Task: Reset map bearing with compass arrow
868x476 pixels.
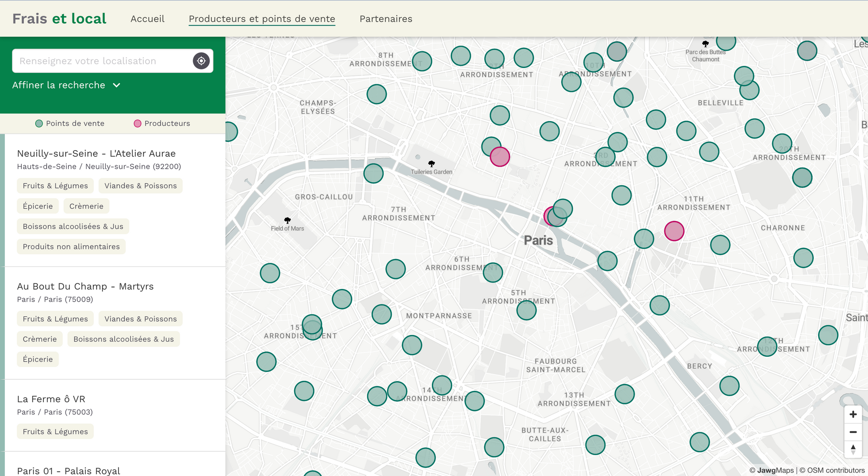Action: click(x=853, y=449)
